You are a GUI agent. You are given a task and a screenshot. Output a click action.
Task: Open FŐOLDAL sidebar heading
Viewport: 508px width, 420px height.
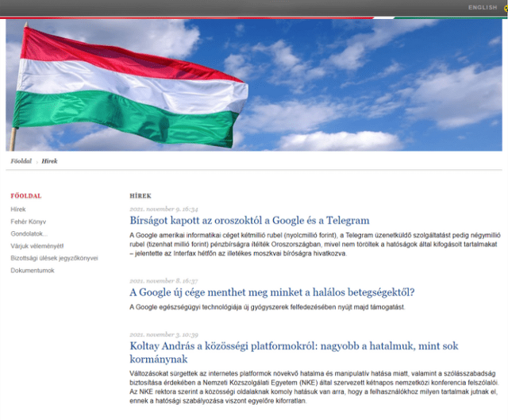coord(26,196)
